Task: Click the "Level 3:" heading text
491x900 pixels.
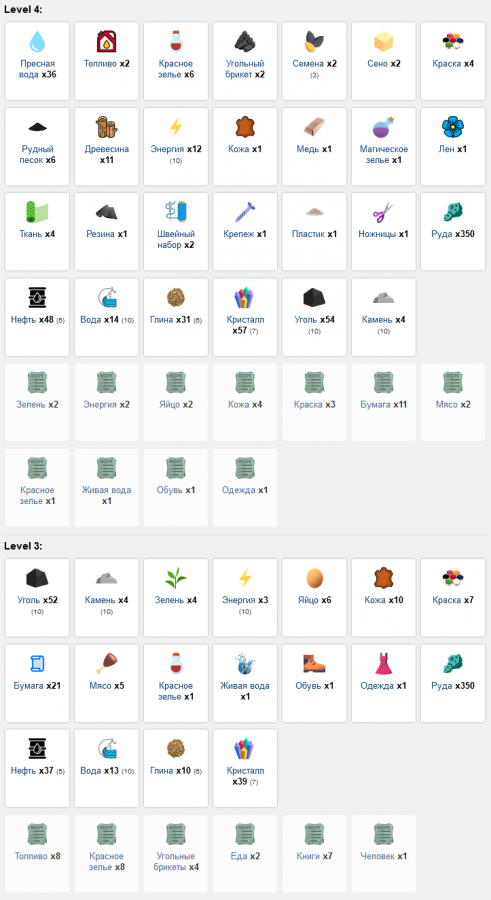Action: pos(23,546)
